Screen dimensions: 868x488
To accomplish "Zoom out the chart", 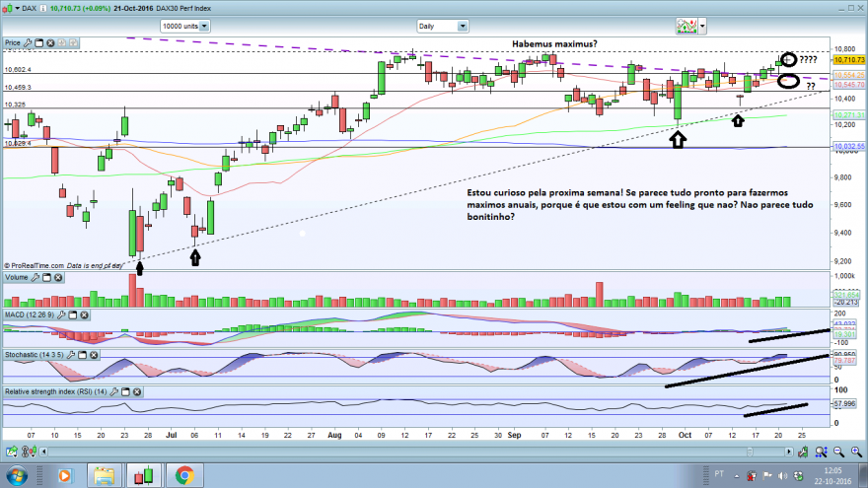I will point(839,453).
